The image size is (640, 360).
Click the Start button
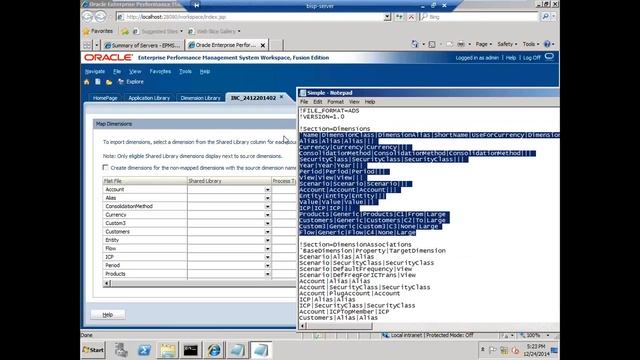point(93,350)
